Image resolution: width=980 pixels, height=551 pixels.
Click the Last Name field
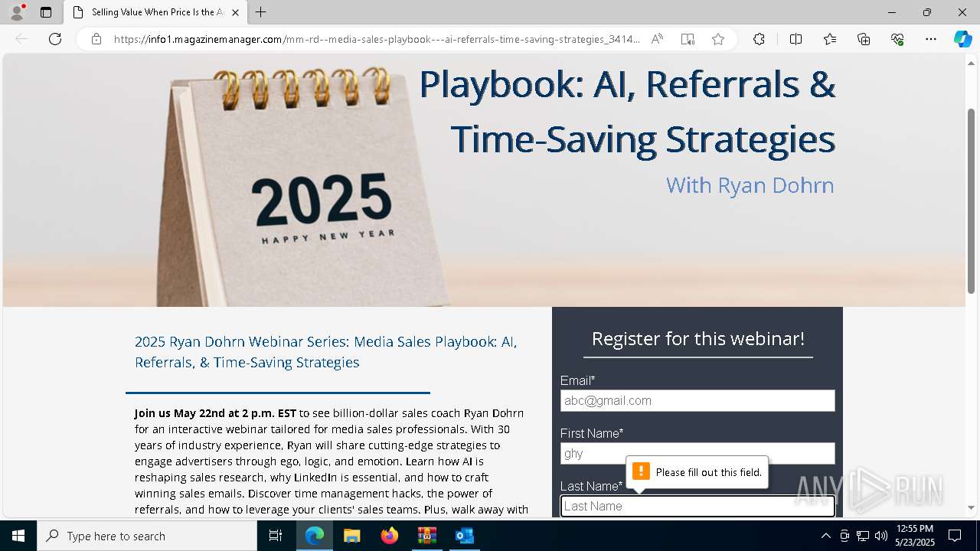(697, 506)
